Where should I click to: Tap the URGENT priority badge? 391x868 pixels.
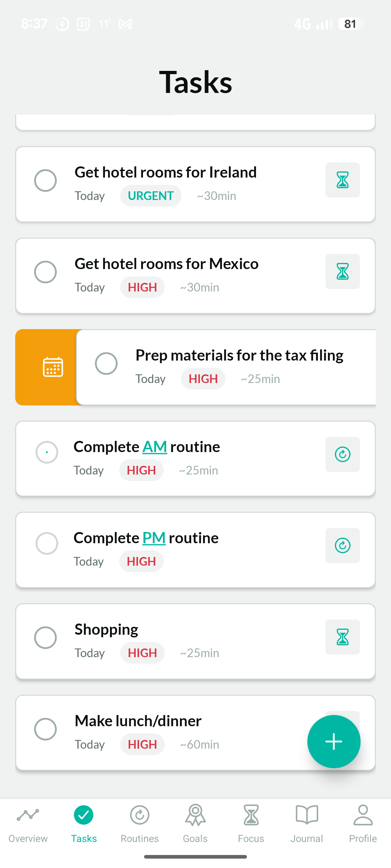click(x=151, y=196)
